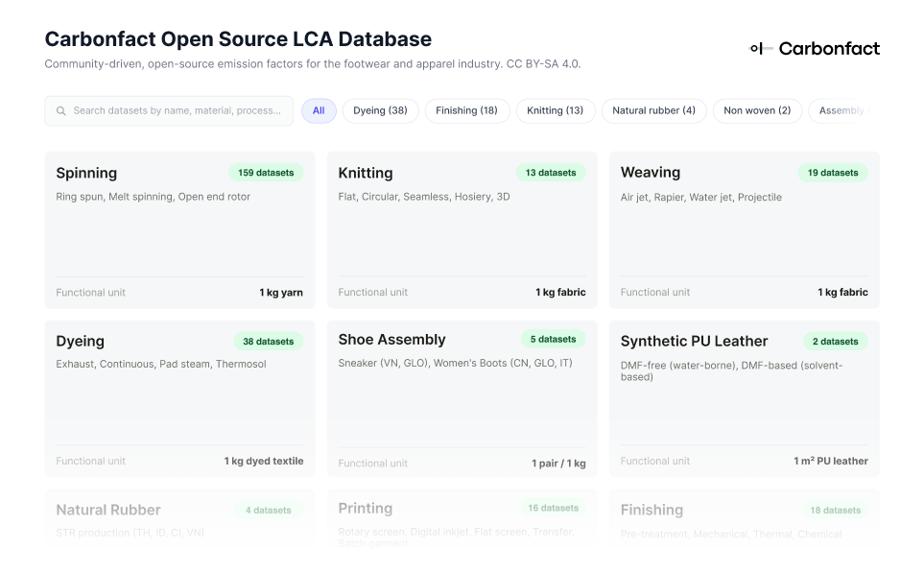Click "Functional unit" label in Dyeing card

click(x=91, y=461)
